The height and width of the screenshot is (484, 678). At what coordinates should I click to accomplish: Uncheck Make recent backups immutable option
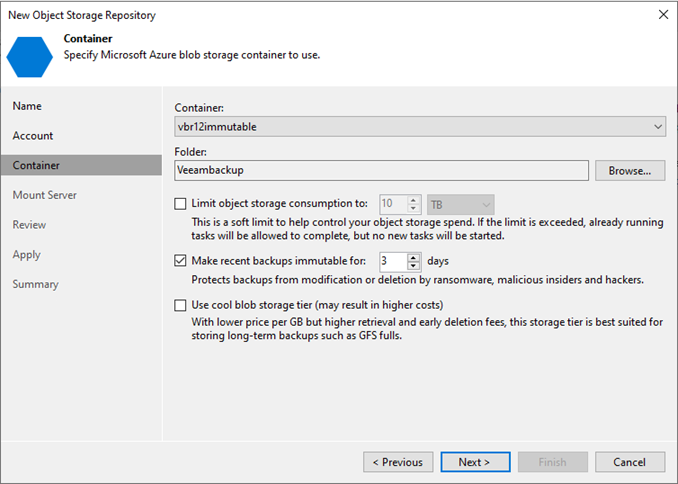pyautogui.click(x=180, y=261)
